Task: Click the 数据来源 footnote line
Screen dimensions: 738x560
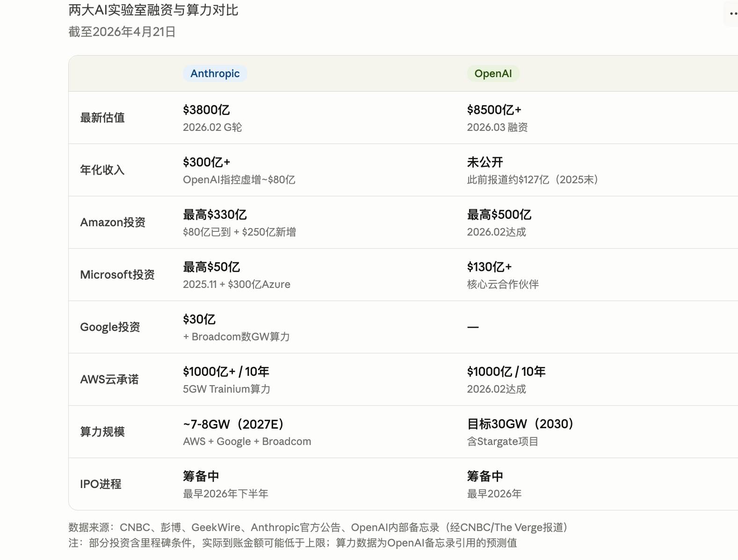Action: coord(318,528)
